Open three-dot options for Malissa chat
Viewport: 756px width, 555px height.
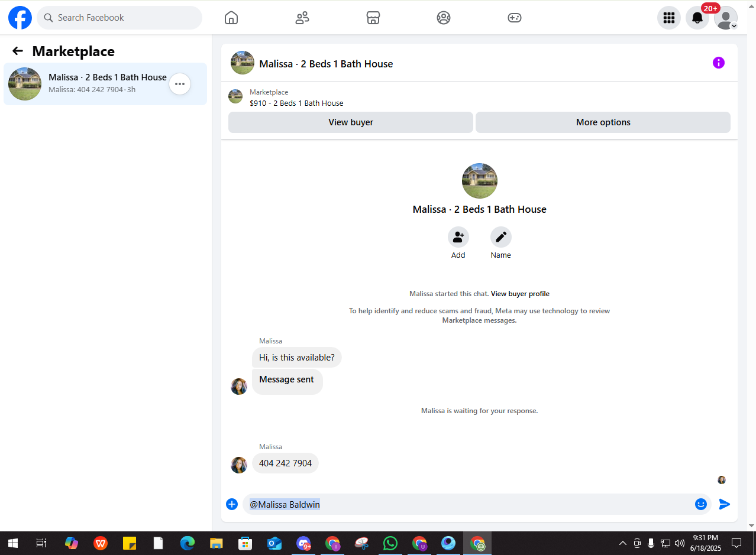(180, 84)
